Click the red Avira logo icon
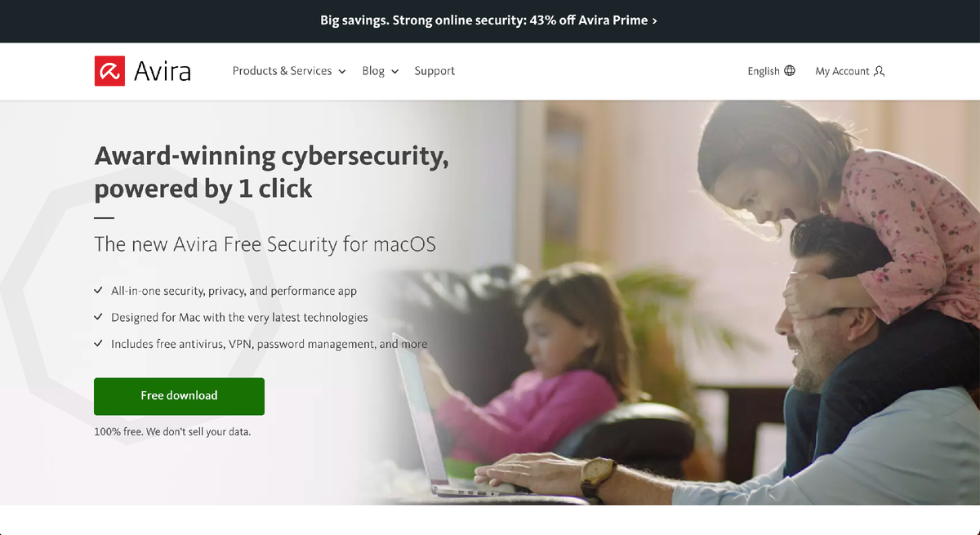 [109, 71]
